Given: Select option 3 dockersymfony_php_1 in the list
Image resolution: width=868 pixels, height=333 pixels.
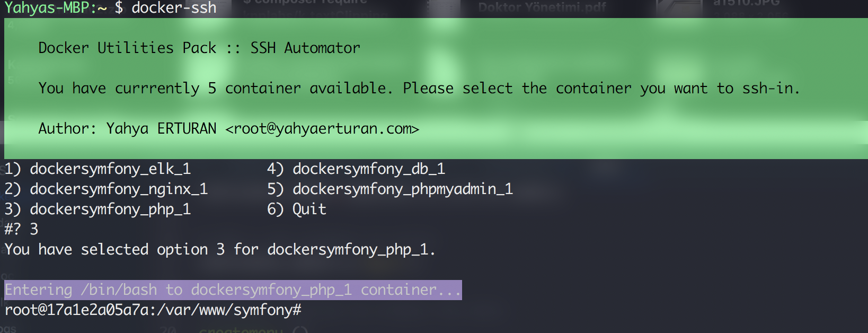Looking at the screenshot, I should point(98,209).
